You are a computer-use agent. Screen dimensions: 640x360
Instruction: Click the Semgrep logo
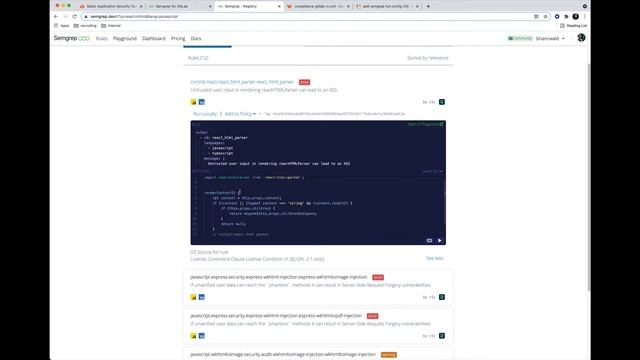click(x=71, y=38)
